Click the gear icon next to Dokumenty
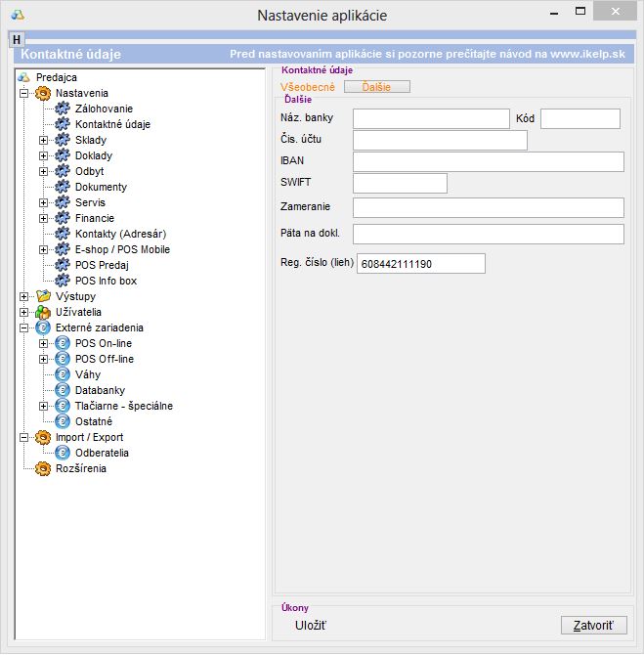The height and width of the screenshot is (655, 644). coord(63,187)
